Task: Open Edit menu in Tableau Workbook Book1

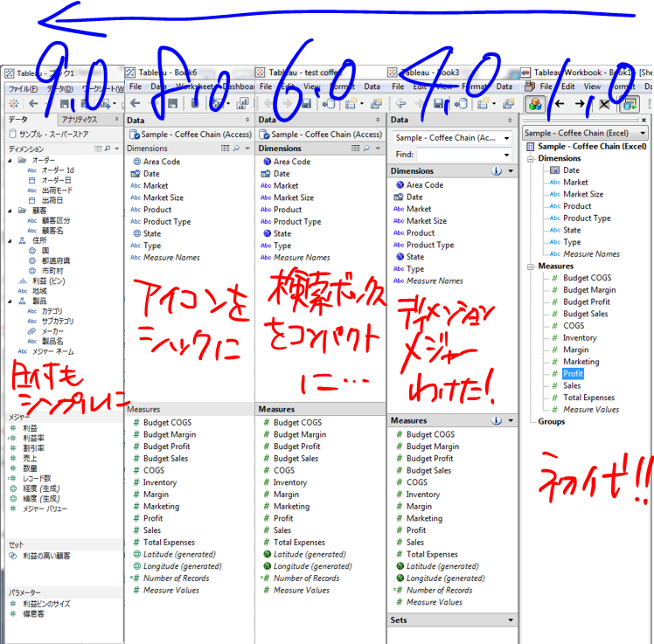Action: point(568,87)
